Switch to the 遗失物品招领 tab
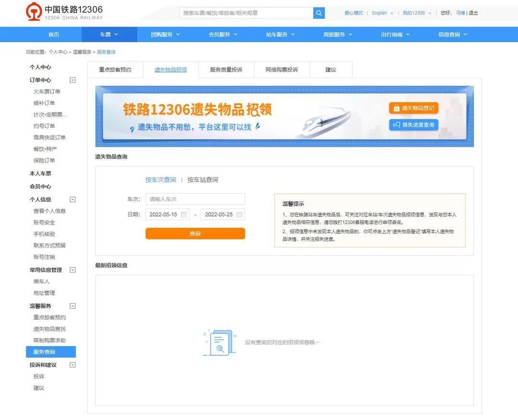The image size is (518, 420). [x=171, y=70]
